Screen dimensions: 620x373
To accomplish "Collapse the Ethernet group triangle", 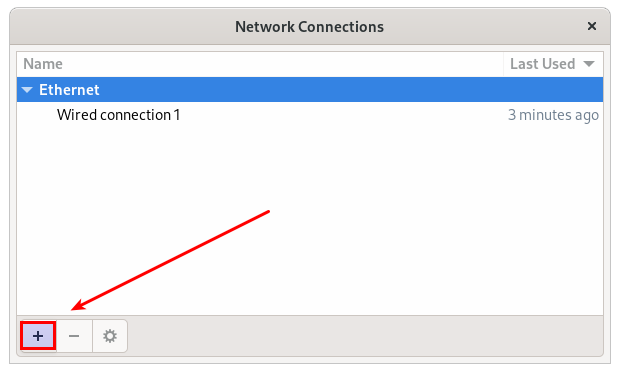I will coord(27,90).
